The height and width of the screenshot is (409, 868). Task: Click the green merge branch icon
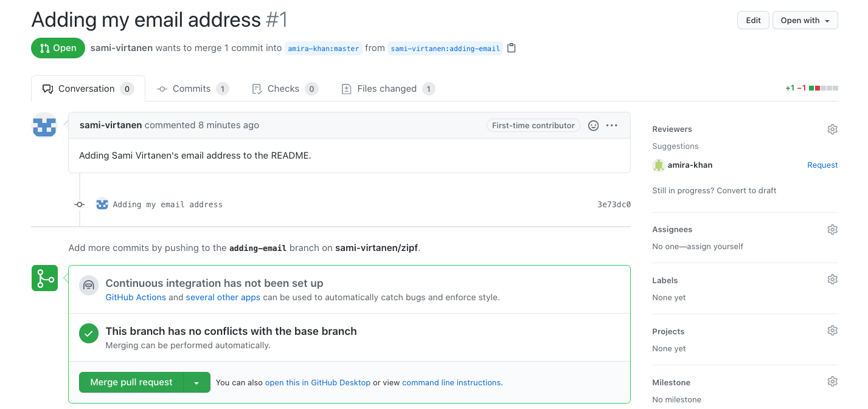click(45, 278)
